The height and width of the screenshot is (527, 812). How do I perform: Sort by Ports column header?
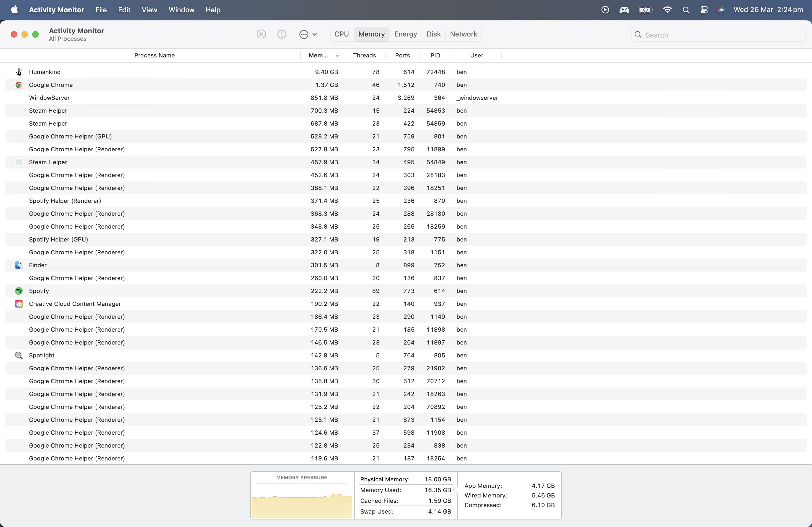click(x=403, y=55)
